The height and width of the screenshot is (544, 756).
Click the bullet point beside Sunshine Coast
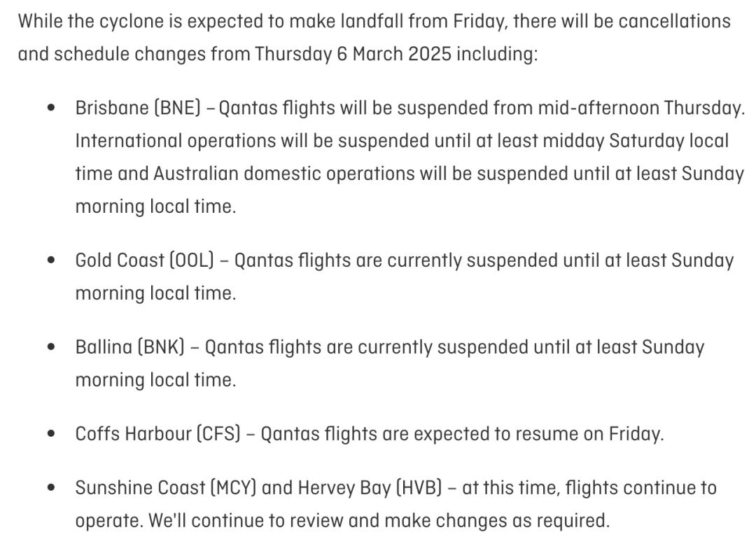pos(50,487)
